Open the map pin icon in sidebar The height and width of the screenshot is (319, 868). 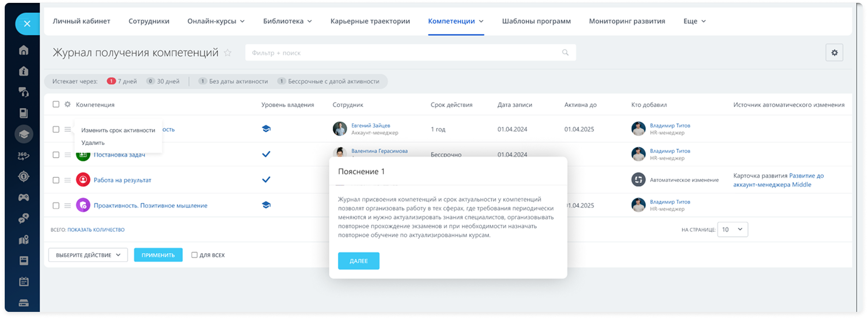tap(24, 240)
